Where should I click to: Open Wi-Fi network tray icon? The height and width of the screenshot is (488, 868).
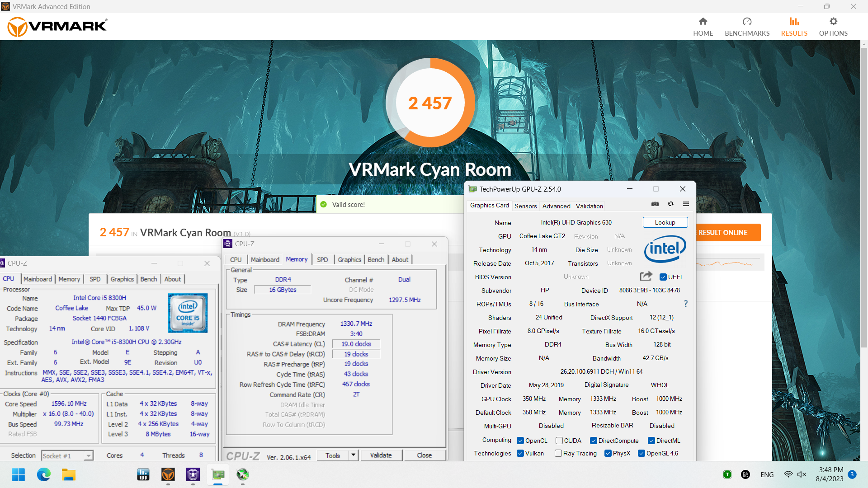click(x=788, y=474)
